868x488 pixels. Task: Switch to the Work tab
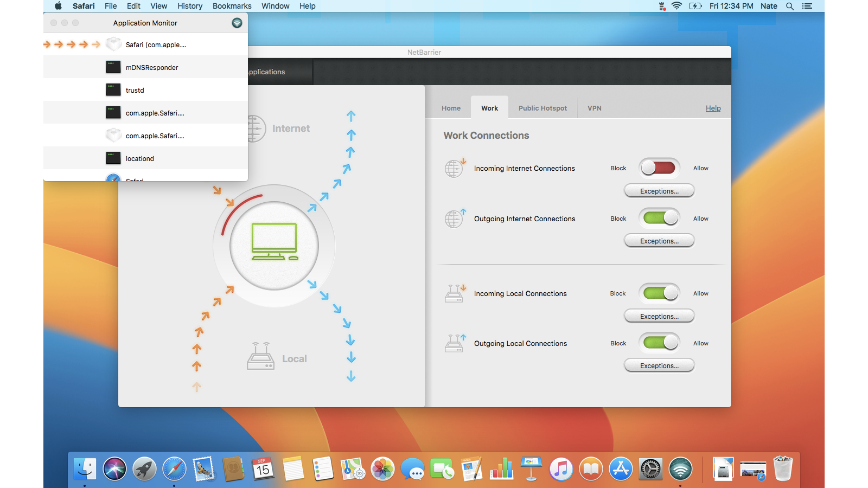[489, 108]
